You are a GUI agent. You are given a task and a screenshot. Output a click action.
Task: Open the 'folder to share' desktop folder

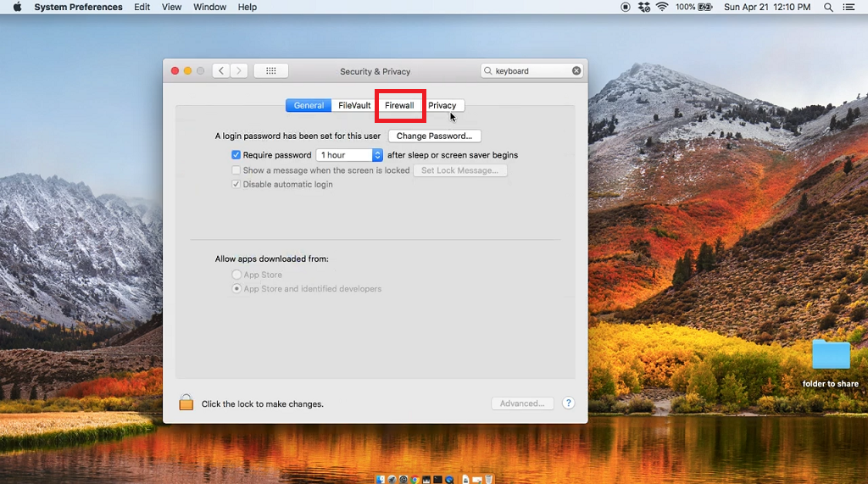point(831,354)
